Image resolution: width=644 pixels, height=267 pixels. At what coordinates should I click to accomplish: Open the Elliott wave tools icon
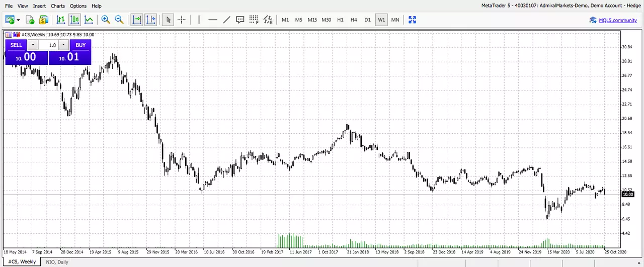(268, 20)
